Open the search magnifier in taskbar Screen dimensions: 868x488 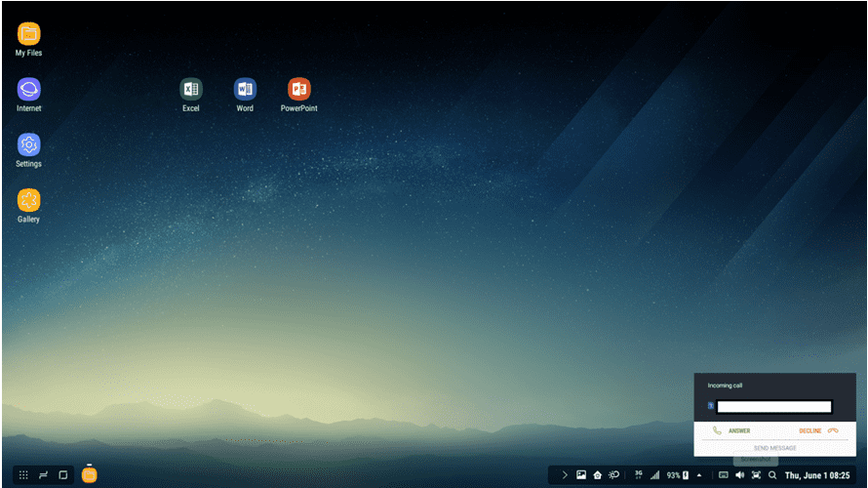[x=772, y=475]
